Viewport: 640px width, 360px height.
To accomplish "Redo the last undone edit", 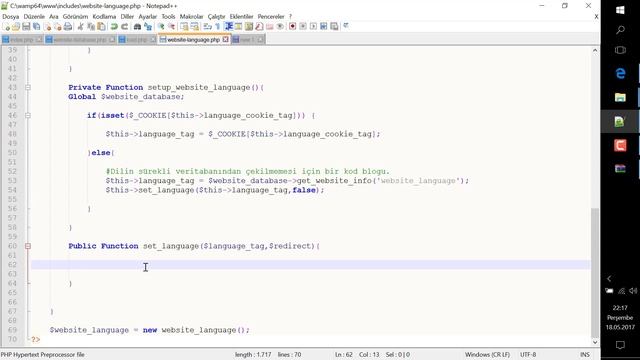I will click(124, 27).
